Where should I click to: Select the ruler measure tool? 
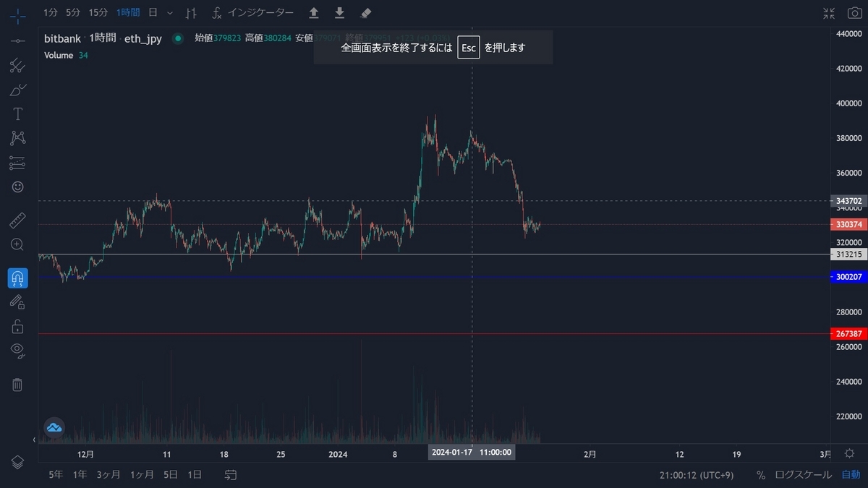click(x=17, y=221)
